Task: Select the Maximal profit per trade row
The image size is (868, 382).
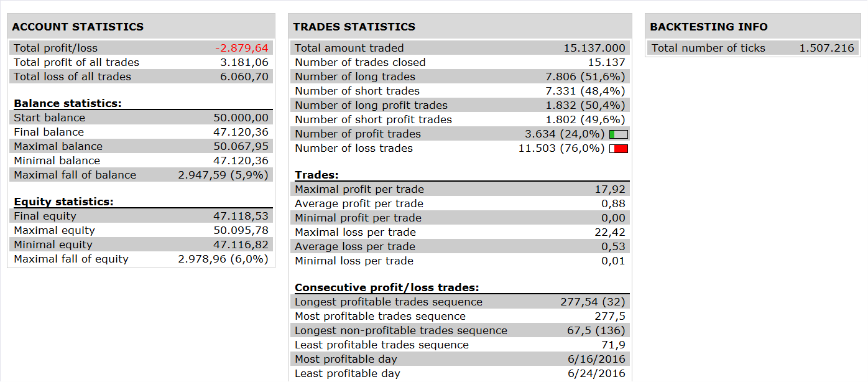Action: pyautogui.click(x=460, y=189)
